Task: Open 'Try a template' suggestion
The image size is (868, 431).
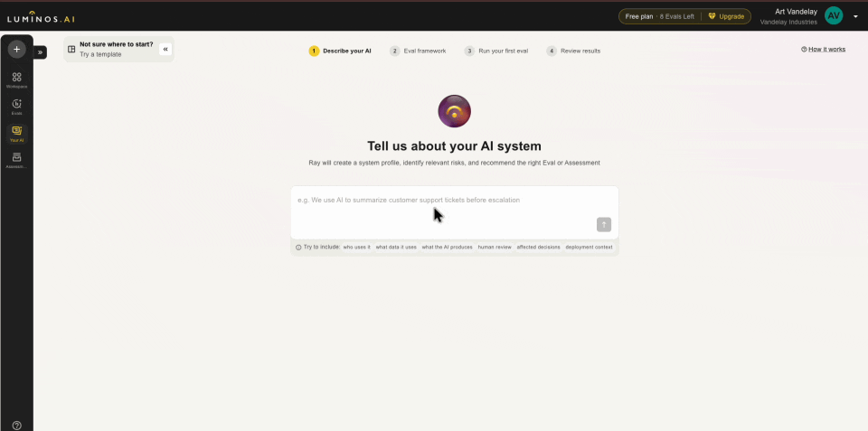Action: coord(100,54)
